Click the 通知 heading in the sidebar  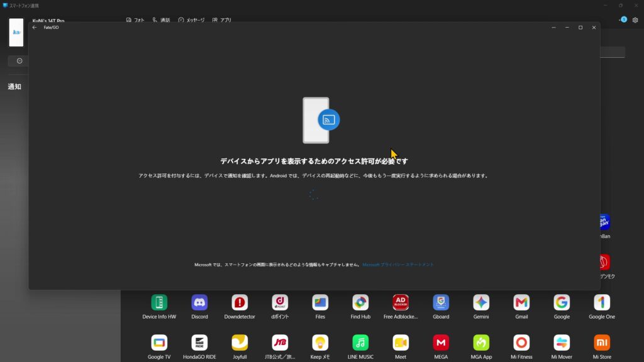pos(14,87)
